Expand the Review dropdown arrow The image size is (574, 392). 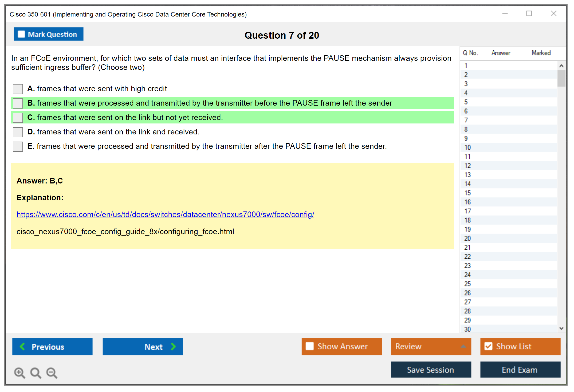pos(463,346)
